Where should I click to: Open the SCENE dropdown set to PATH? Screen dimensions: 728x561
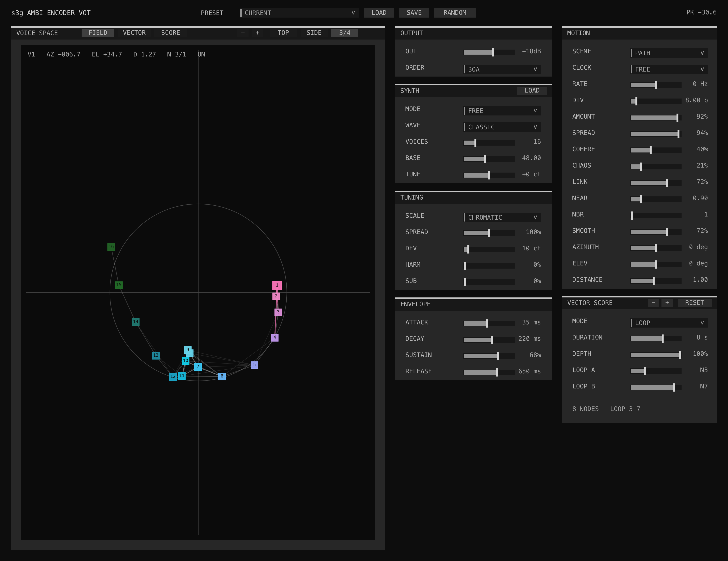pyautogui.click(x=669, y=53)
